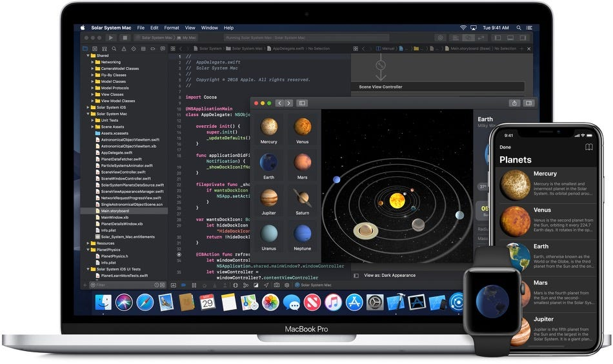Viewport: 613px width, 364px height.
Task: Click Share button in Solar System window
Action: [x=514, y=103]
